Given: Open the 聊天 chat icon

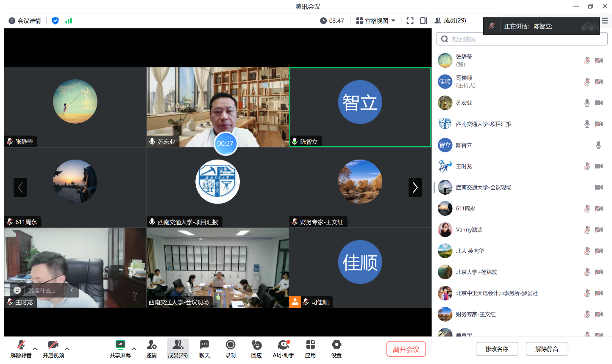Looking at the screenshot, I should click(x=204, y=345).
